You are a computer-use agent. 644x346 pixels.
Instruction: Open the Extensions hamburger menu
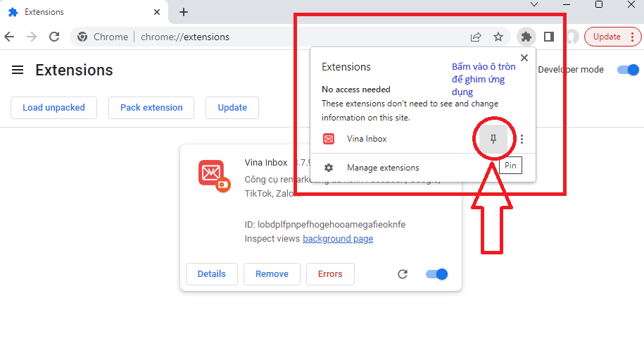(x=18, y=70)
